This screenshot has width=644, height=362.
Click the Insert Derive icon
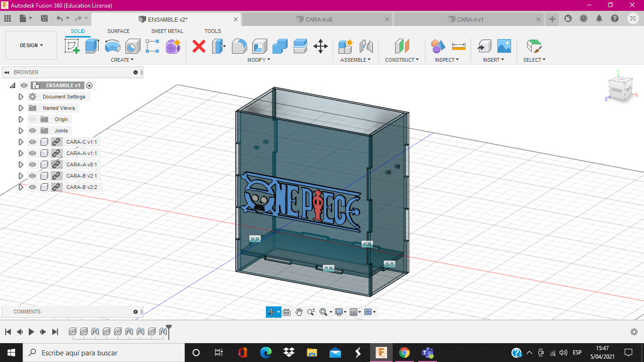(x=484, y=46)
